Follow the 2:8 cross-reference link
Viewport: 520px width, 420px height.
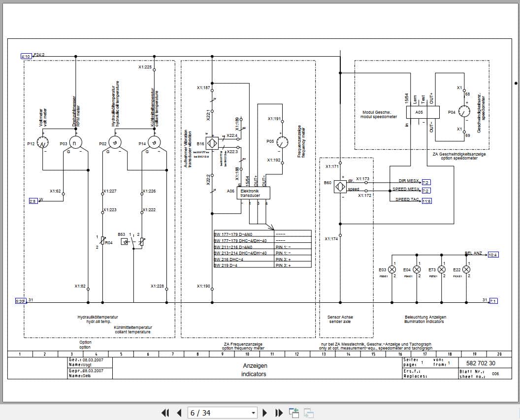(x=33, y=201)
